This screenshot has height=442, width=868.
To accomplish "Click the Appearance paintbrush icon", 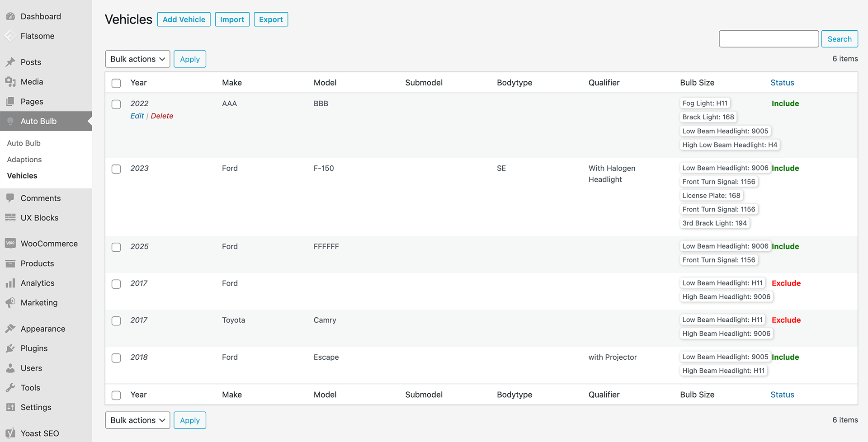I will (10, 329).
